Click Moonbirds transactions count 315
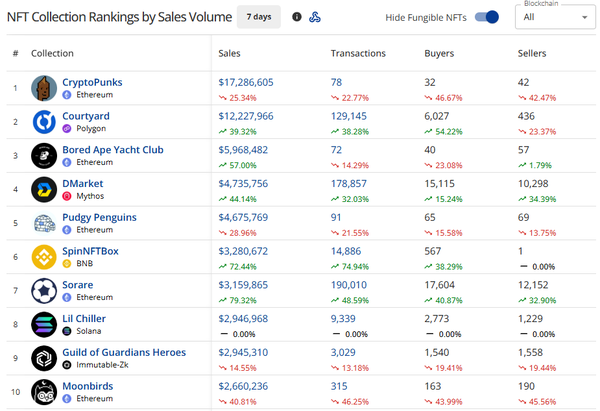Viewport: 600px width, 411px height. click(339, 386)
